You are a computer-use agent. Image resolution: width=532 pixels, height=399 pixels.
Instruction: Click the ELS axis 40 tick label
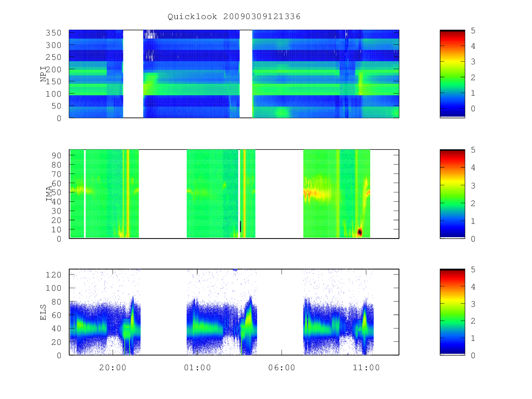57,329
